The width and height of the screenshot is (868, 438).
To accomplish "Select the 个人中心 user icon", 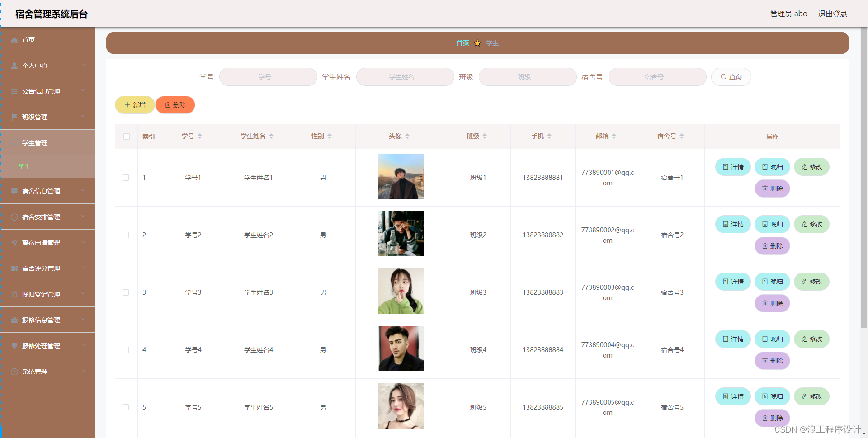I will tap(14, 66).
